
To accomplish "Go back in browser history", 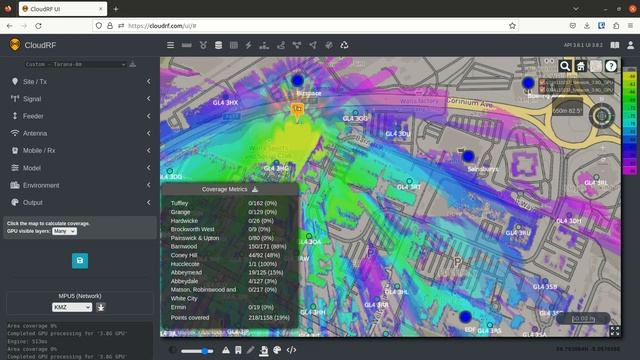I will [9, 26].
